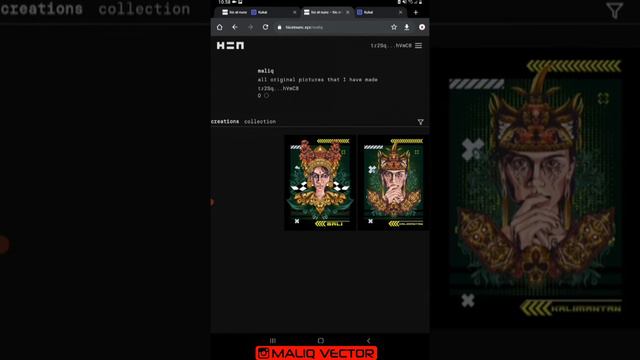Reload the page with the refresh icon
This screenshot has height=360, width=640.
[x=266, y=27]
